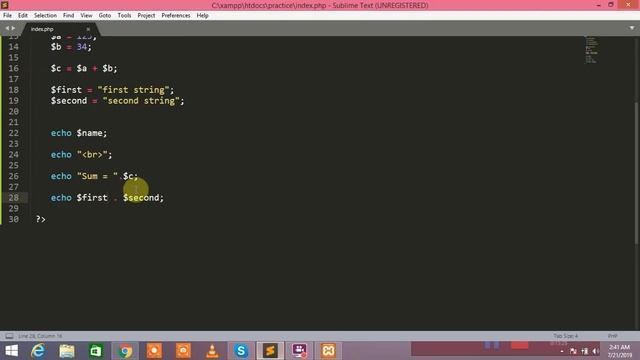The image size is (640, 360).
Task: Click the "second string" text
Action: [141, 101]
